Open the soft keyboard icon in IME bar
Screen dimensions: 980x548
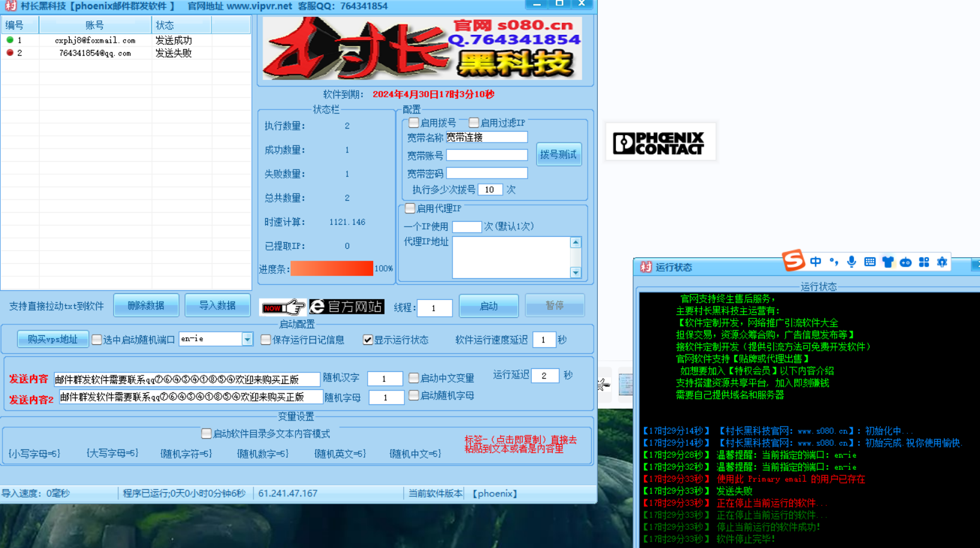pyautogui.click(x=869, y=261)
